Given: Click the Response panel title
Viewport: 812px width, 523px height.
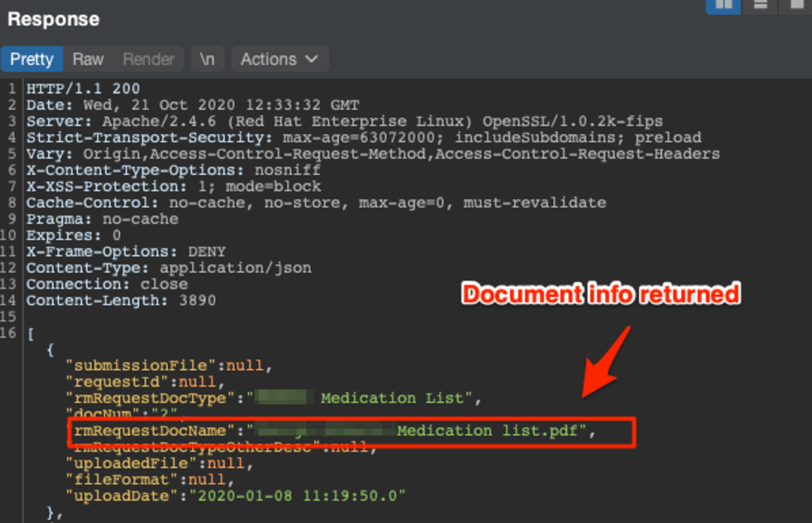Looking at the screenshot, I should coord(53,19).
